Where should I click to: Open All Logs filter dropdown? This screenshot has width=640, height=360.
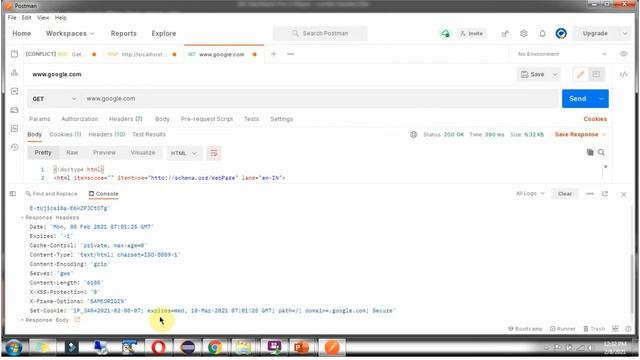tap(530, 193)
